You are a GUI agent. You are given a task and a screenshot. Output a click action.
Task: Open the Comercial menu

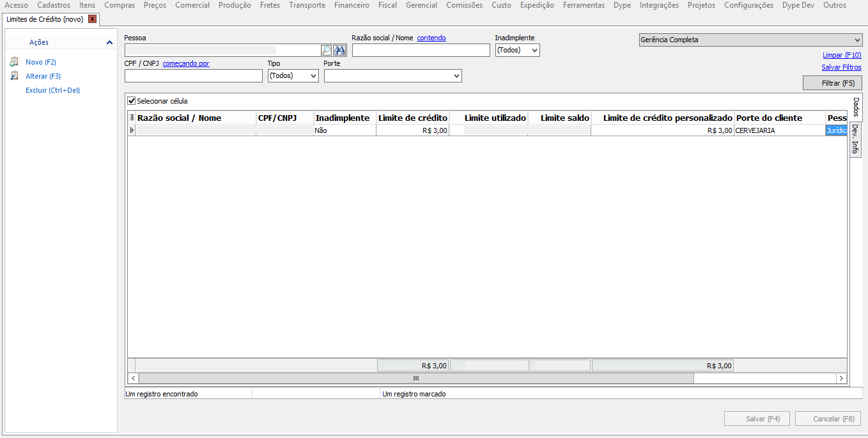click(192, 5)
